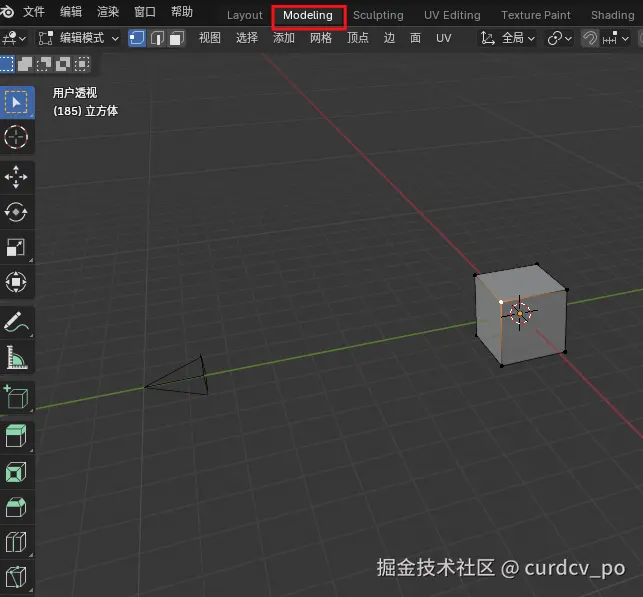Choose extend selection mode

pyautogui.click(x=25, y=64)
